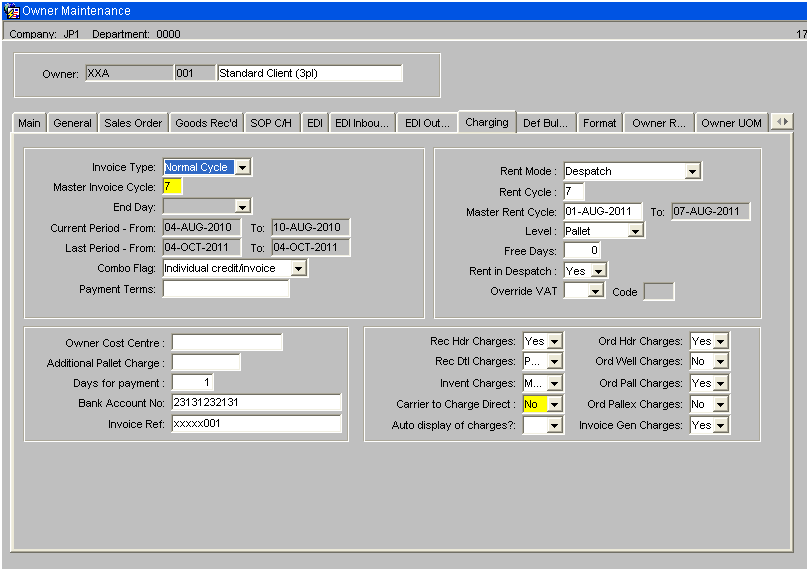Open the Rent Mode dropdown
Screen dimensions: 807x569
pos(693,171)
